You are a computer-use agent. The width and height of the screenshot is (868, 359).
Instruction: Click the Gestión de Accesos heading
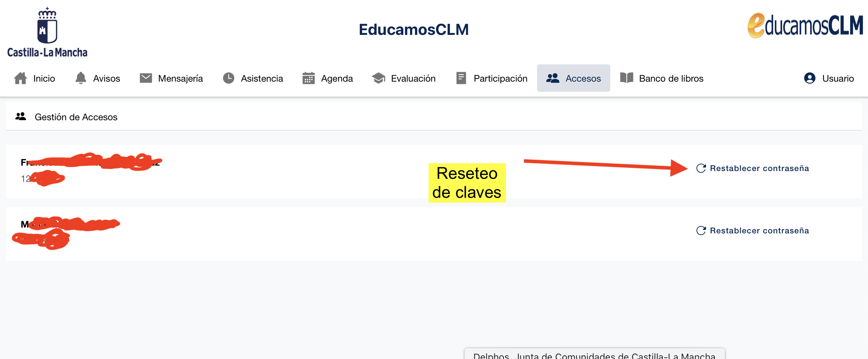tap(76, 117)
